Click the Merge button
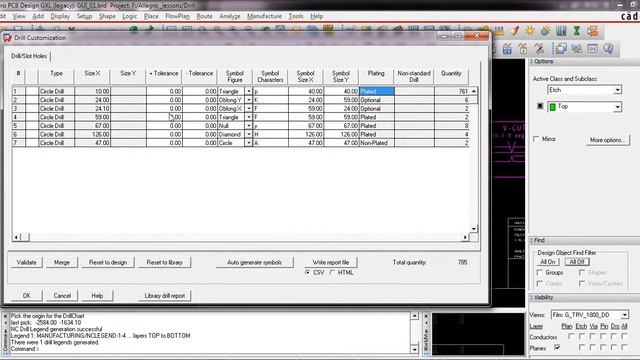Screen dimensions: 640x360 pos(62,262)
